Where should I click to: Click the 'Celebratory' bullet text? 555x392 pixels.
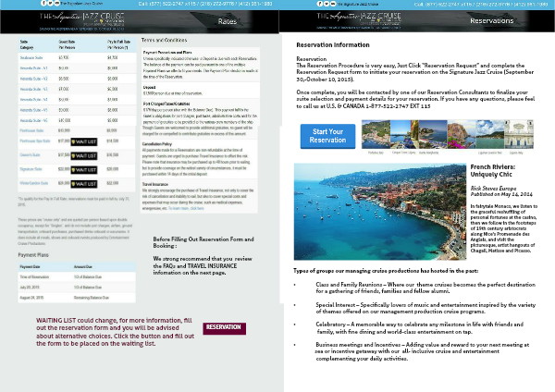[x=419, y=328]
